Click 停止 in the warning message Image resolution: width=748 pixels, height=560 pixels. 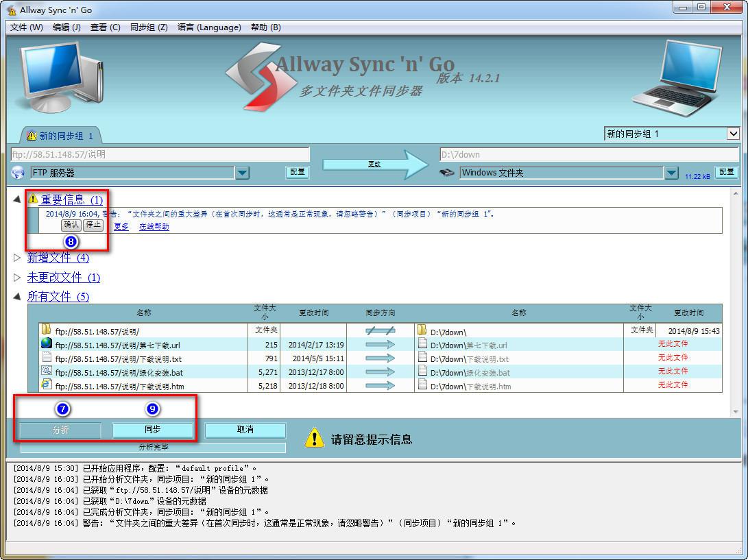93,225
